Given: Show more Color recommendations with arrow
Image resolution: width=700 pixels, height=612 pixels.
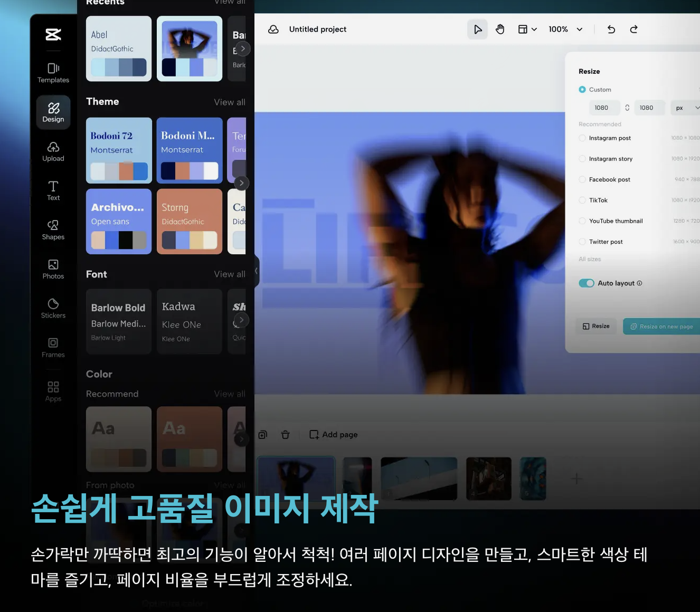Looking at the screenshot, I should [x=241, y=439].
